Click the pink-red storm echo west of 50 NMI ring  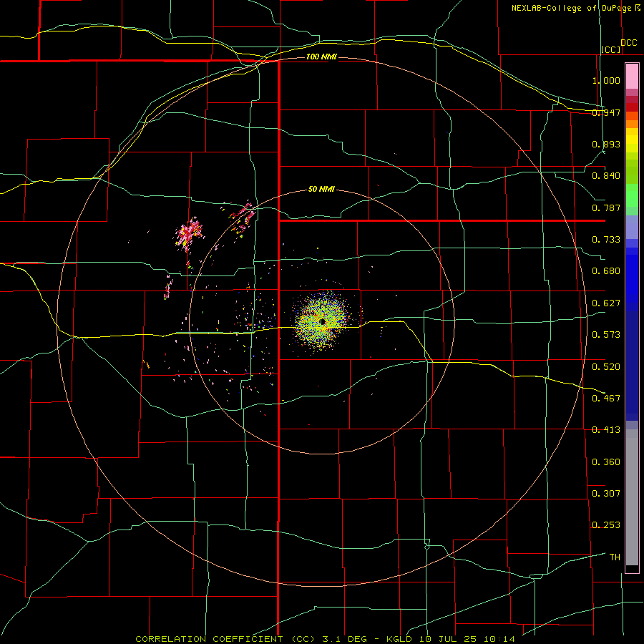coord(188,234)
